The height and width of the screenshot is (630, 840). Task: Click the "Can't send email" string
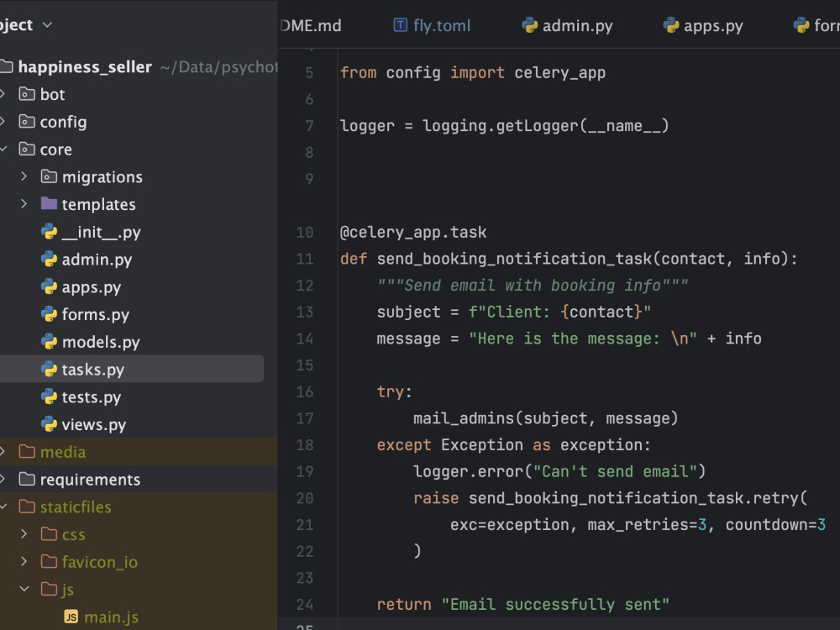tap(615, 471)
